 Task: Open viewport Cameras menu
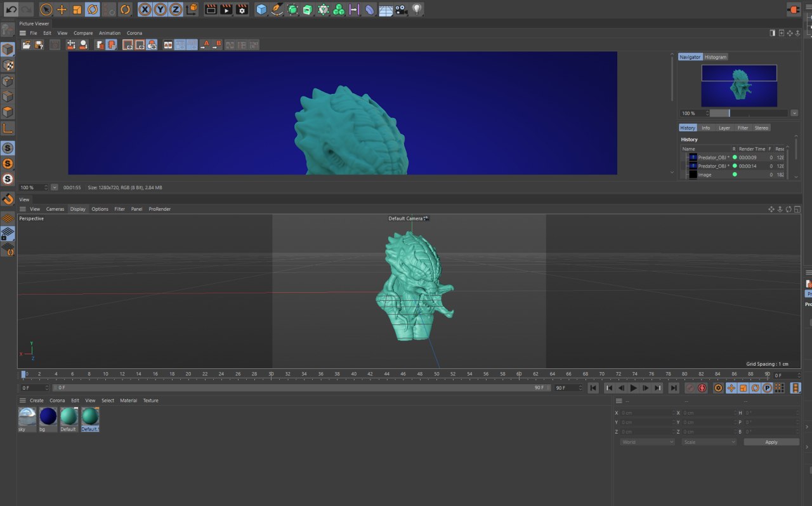55,209
